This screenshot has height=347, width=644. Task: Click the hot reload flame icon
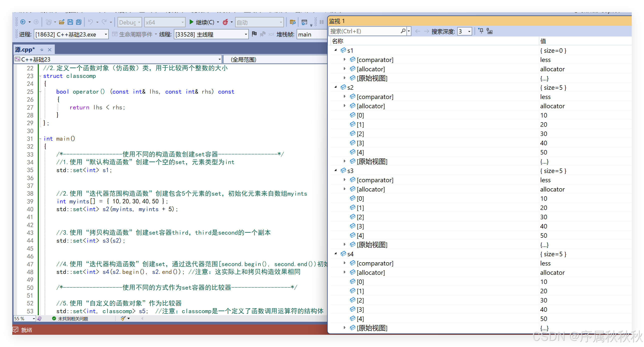click(225, 22)
